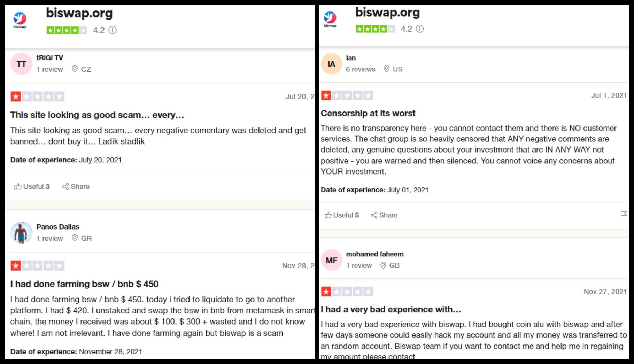Click '1 review' under tRiGi TV
The height and width of the screenshot is (364, 634).
point(50,69)
